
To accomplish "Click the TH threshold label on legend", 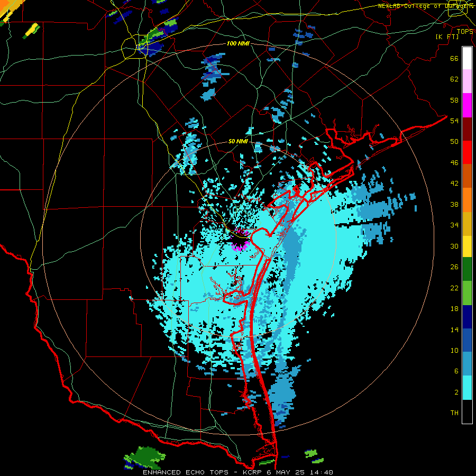I will pyautogui.click(x=454, y=413).
